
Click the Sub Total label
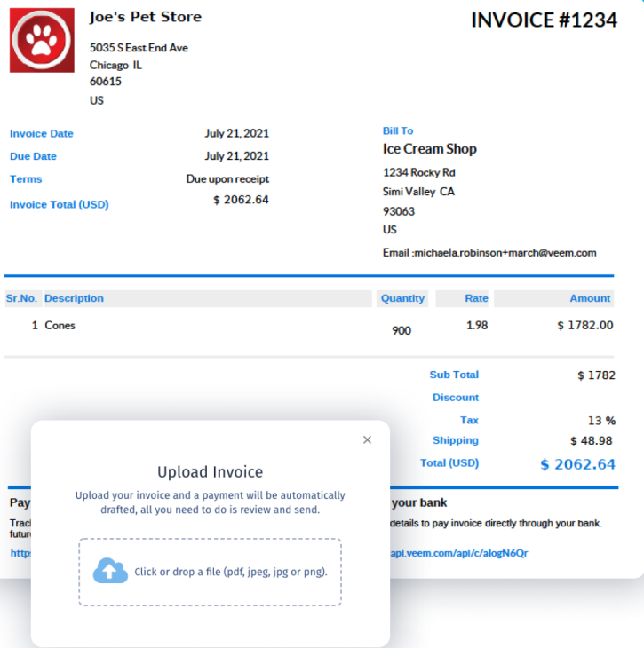(x=454, y=375)
